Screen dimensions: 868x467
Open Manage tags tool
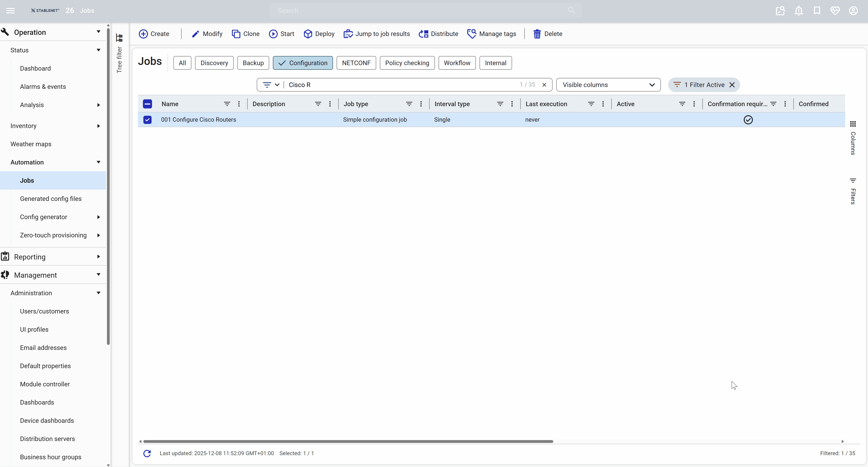pyautogui.click(x=492, y=34)
